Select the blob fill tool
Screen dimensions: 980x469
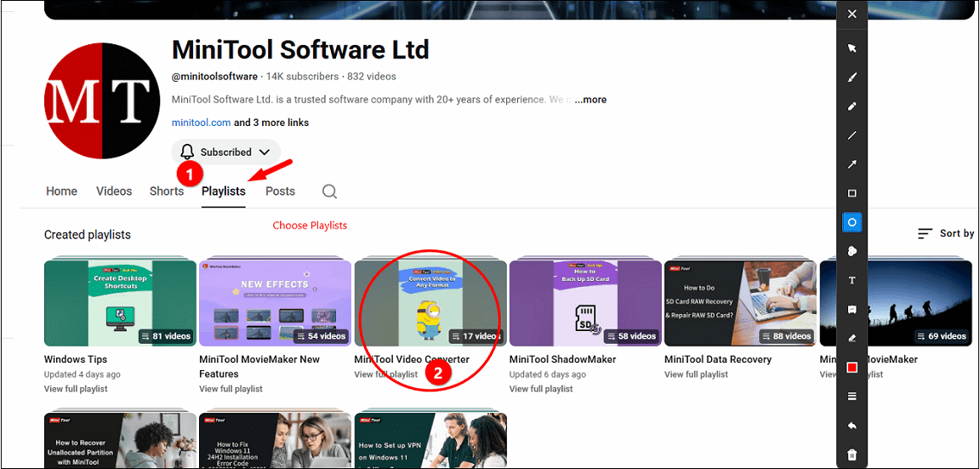tap(852, 251)
